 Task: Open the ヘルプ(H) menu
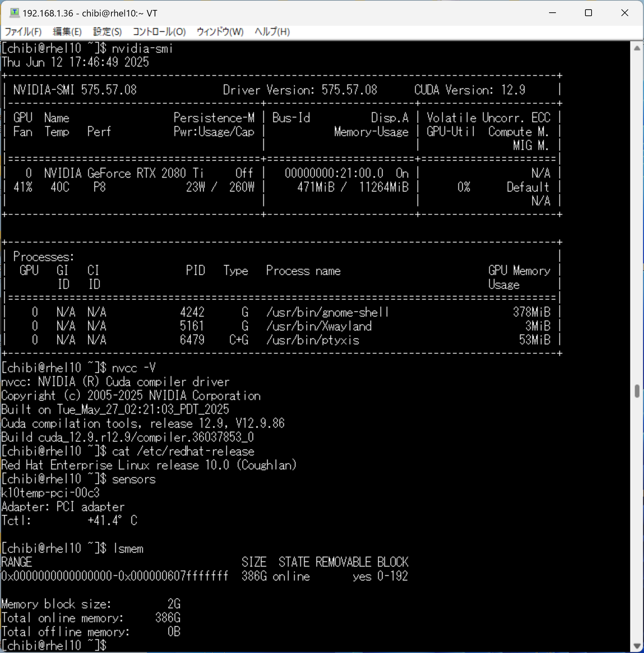click(272, 32)
